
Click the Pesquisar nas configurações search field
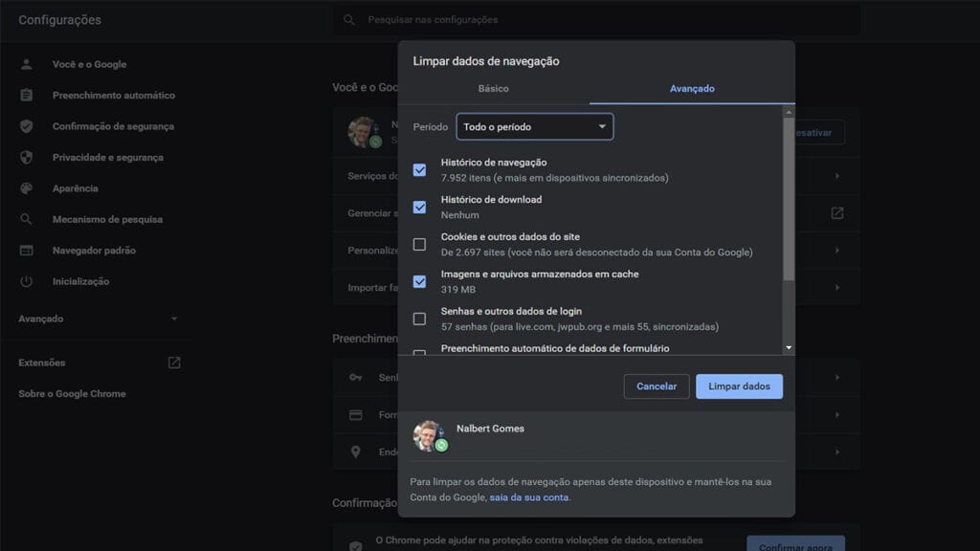[596, 20]
